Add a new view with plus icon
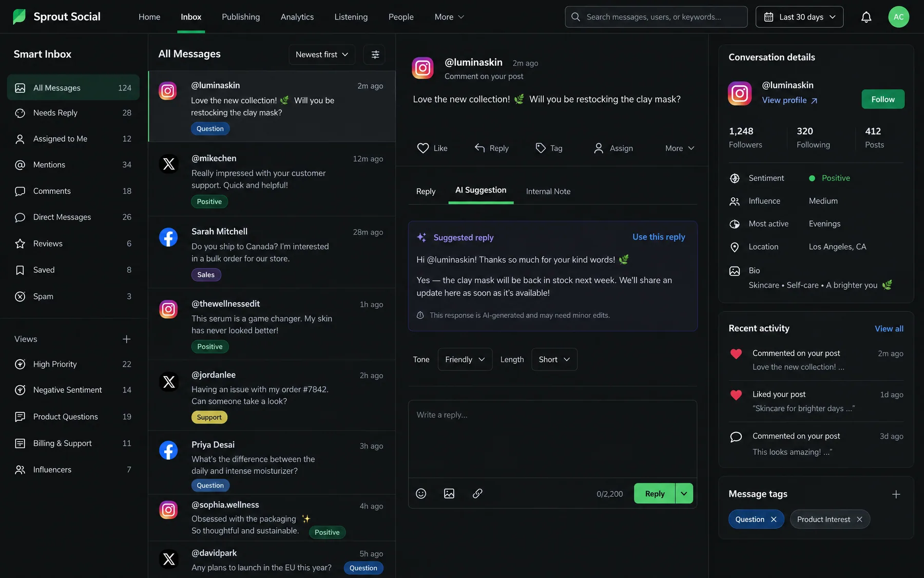Viewport: 924px width, 578px height. (126, 339)
